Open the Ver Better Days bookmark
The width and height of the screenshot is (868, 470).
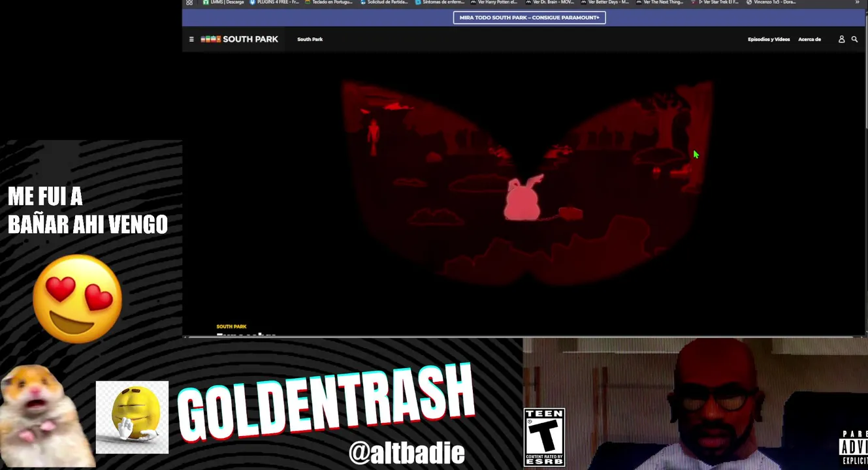pyautogui.click(x=605, y=3)
